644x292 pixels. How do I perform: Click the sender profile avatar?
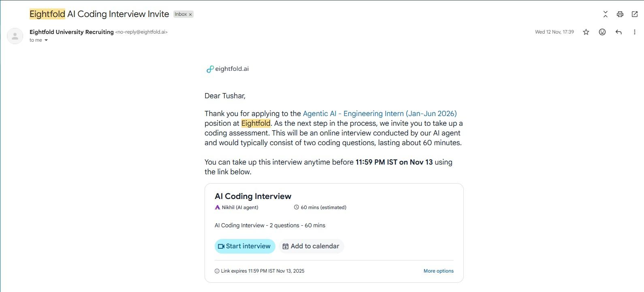[15, 36]
